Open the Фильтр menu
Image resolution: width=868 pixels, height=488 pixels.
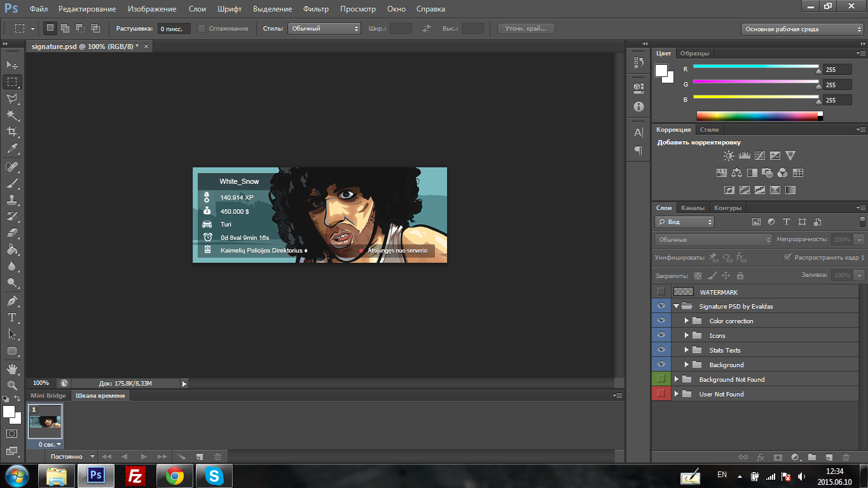[x=316, y=9]
